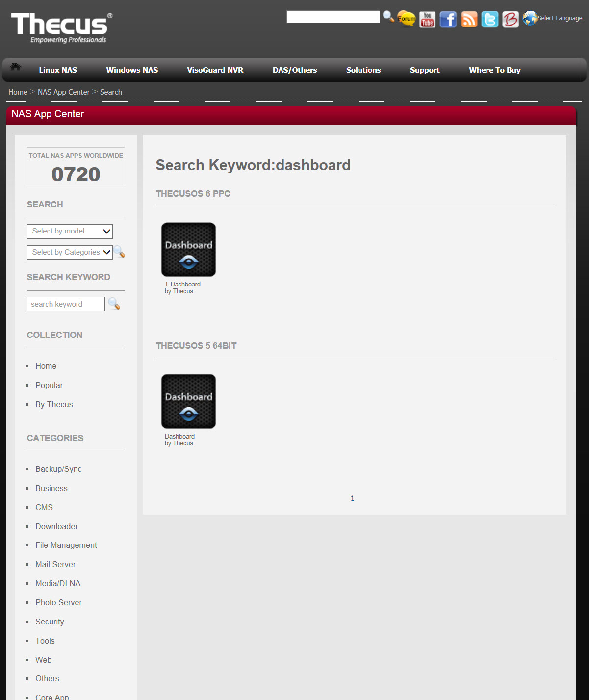This screenshot has height=700, width=589.
Task: Open the DAS/Others menu
Action: pos(295,70)
